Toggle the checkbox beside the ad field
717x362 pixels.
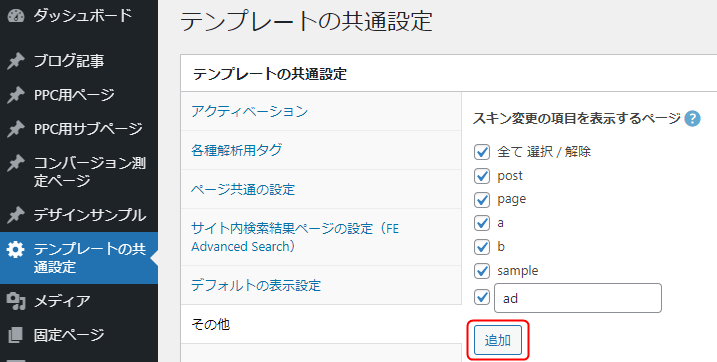[x=482, y=298]
